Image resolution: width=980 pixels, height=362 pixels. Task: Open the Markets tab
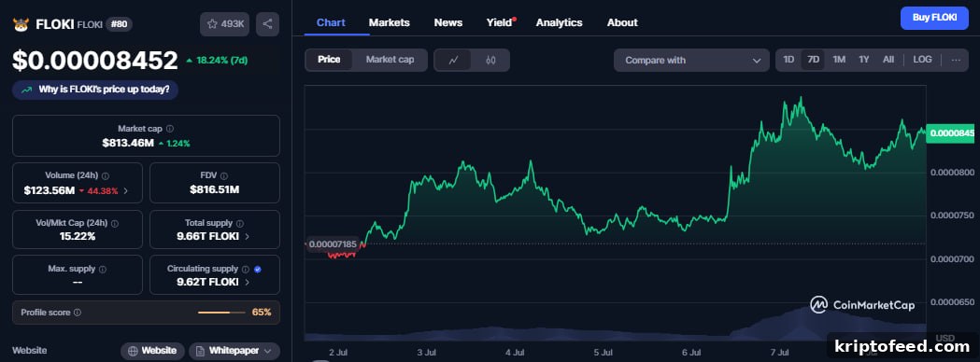(x=390, y=22)
